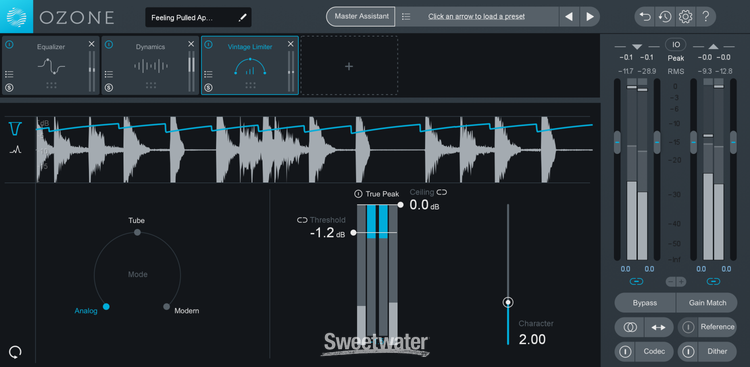
Task: Open the Equalizer module preset list icon
Action: (9, 74)
